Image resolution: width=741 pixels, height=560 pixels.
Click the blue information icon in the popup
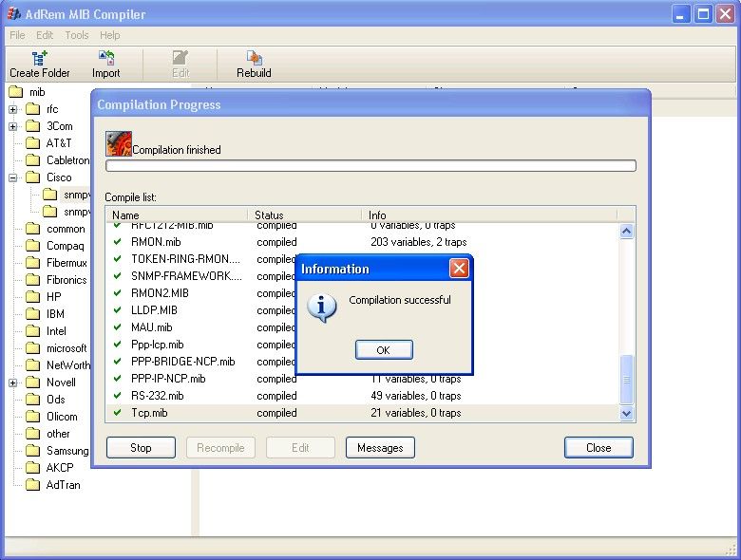tap(325, 307)
